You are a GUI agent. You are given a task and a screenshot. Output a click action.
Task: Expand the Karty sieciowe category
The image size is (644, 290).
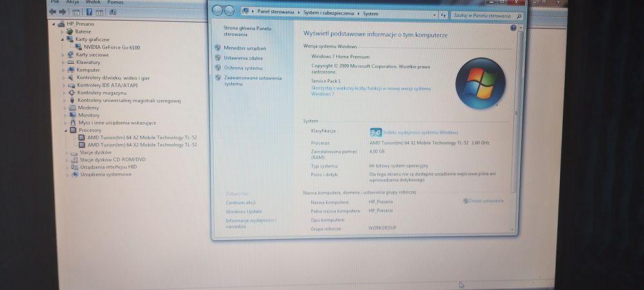(63, 55)
